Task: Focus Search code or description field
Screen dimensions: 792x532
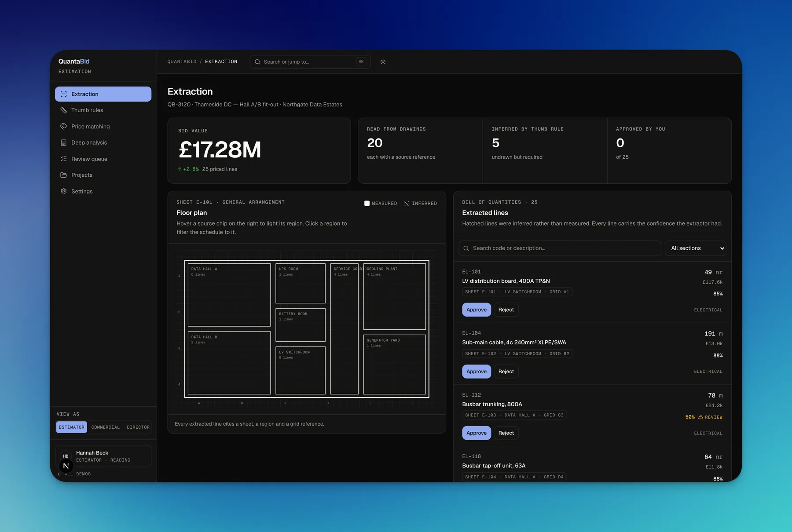Action: 560,248
